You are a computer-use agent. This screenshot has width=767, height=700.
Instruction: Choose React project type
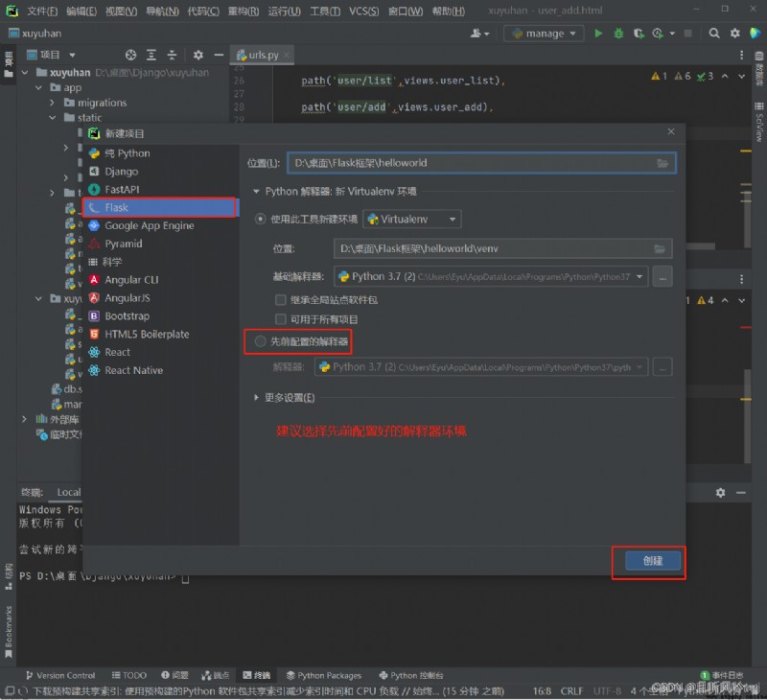[160, 352]
